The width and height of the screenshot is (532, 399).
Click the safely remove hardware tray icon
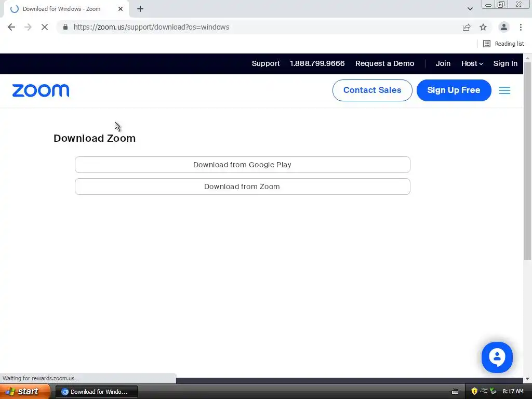click(x=493, y=391)
